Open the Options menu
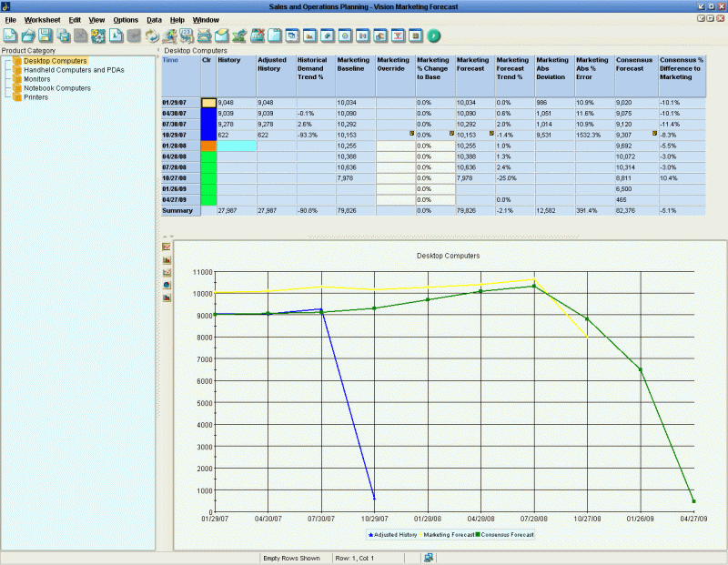This screenshot has width=728, height=565. point(126,20)
